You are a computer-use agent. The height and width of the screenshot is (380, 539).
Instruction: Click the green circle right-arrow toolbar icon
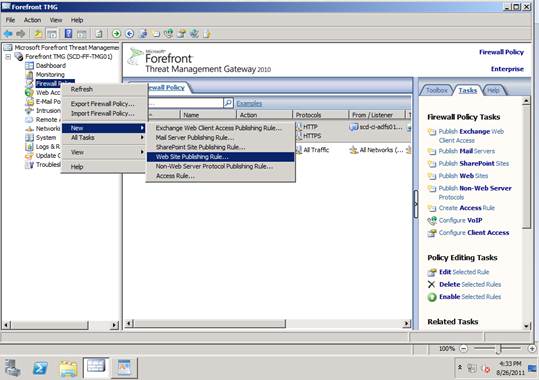coord(117,34)
